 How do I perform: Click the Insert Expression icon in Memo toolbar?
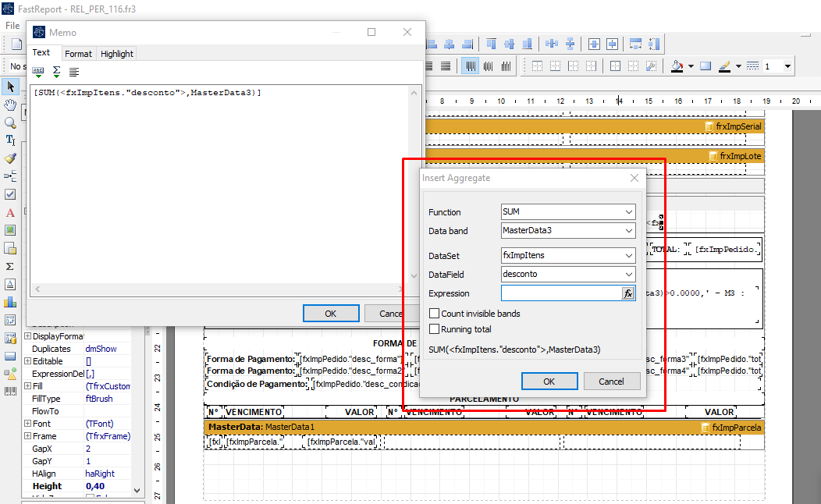click(38, 72)
